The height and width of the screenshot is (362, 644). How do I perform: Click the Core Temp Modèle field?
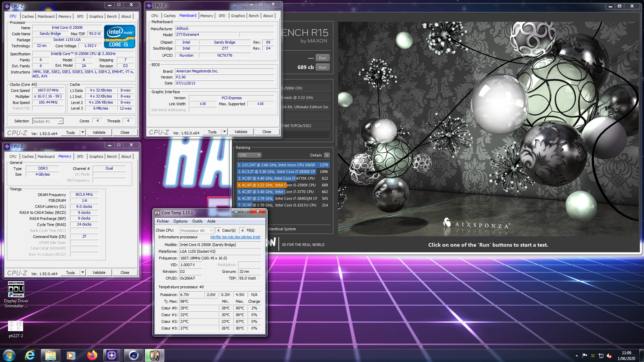220,245
